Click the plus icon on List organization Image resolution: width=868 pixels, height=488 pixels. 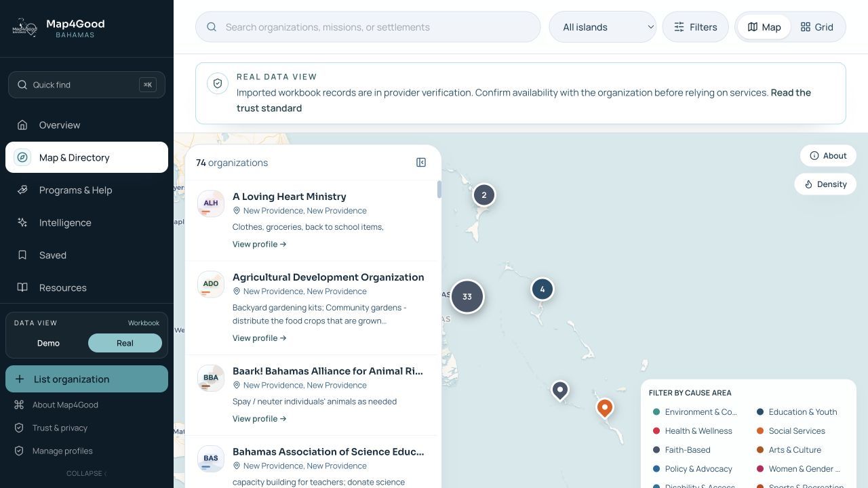pos(20,379)
